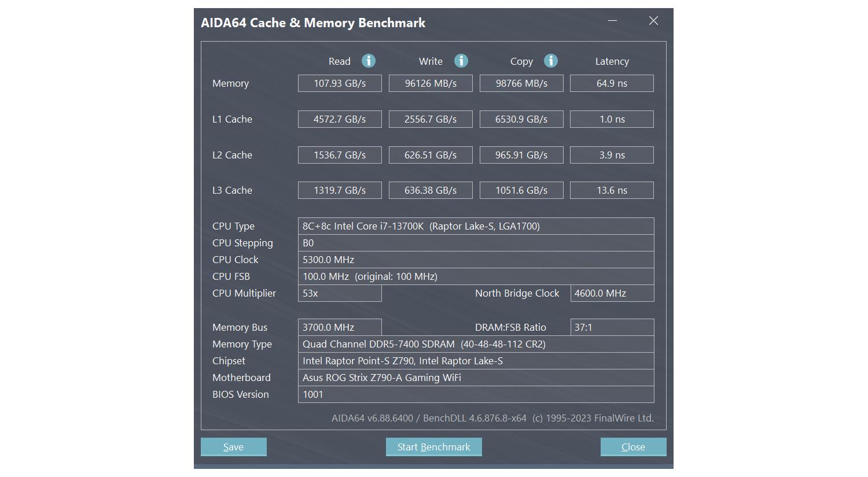Select the Memory Read 107.93 GB/s field
The image size is (868, 477).
coord(340,83)
